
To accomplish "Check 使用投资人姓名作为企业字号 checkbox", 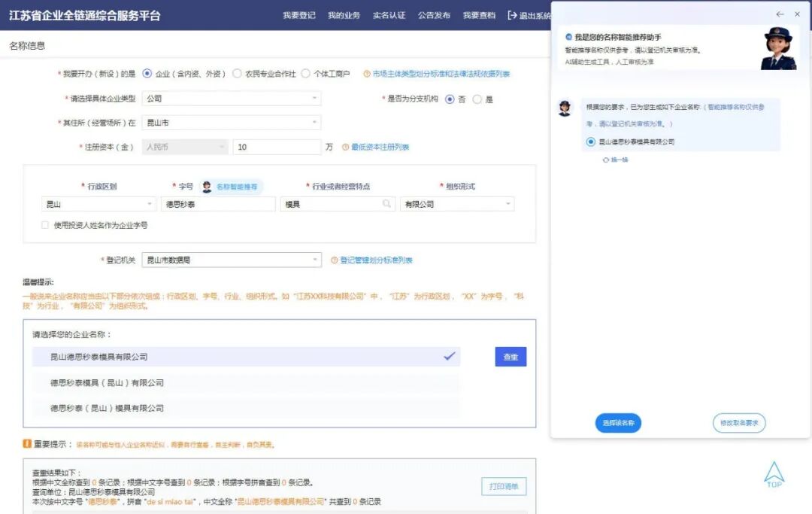I will pos(45,225).
